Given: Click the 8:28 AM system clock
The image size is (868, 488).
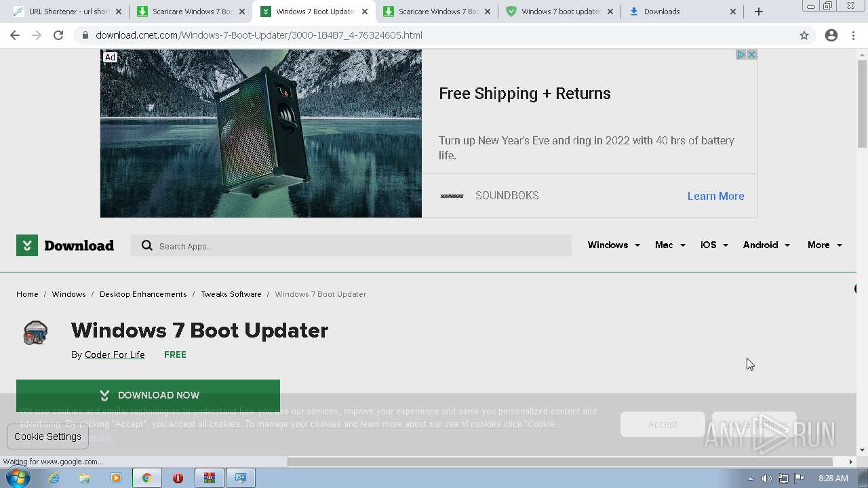Looking at the screenshot, I should [x=833, y=479].
